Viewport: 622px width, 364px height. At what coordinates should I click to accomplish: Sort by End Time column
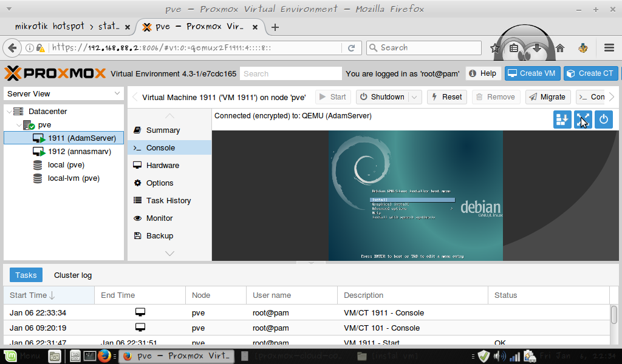140,295
